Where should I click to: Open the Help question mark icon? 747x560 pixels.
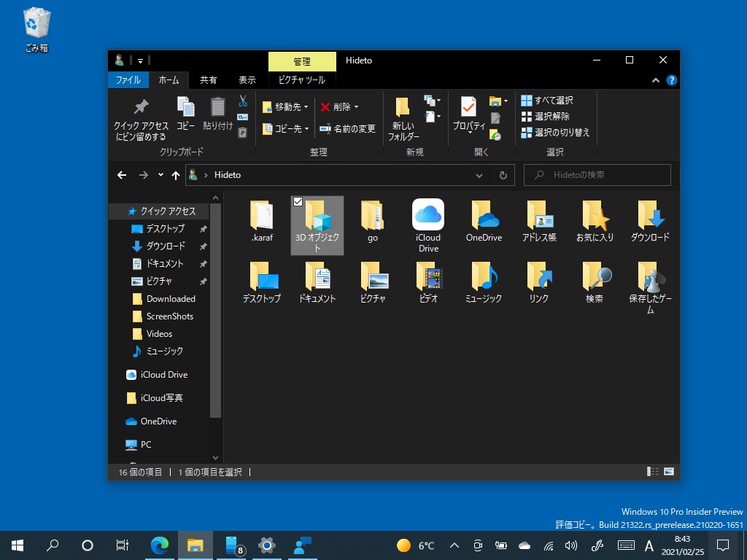[671, 80]
